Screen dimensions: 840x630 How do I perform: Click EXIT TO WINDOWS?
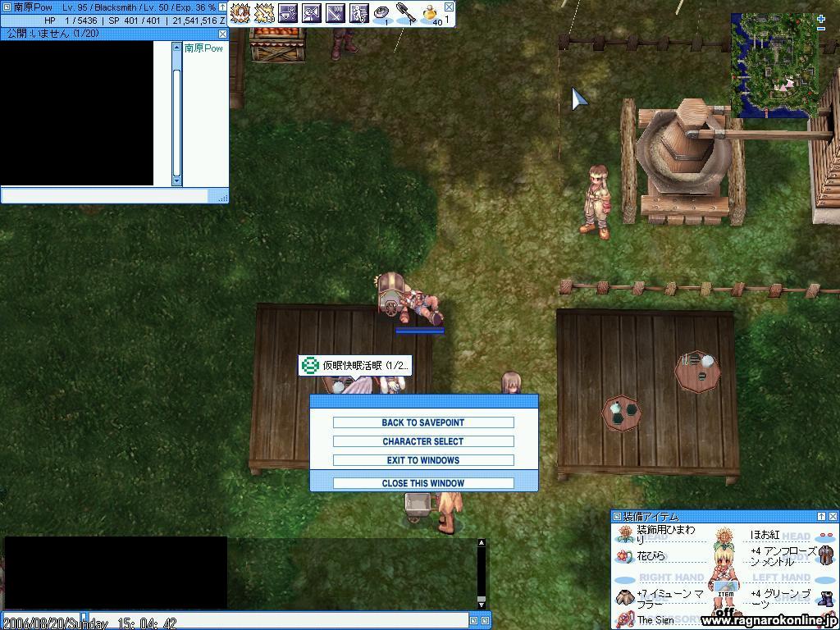(423, 460)
